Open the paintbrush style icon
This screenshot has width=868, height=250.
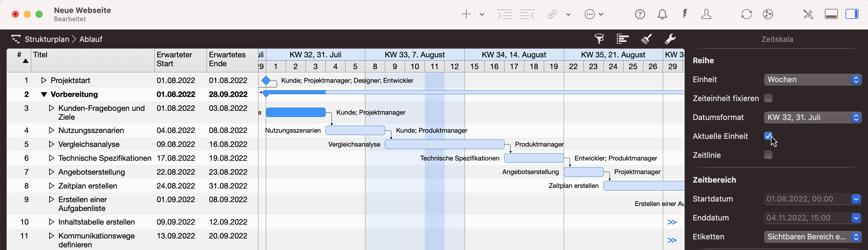click(646, 39)
